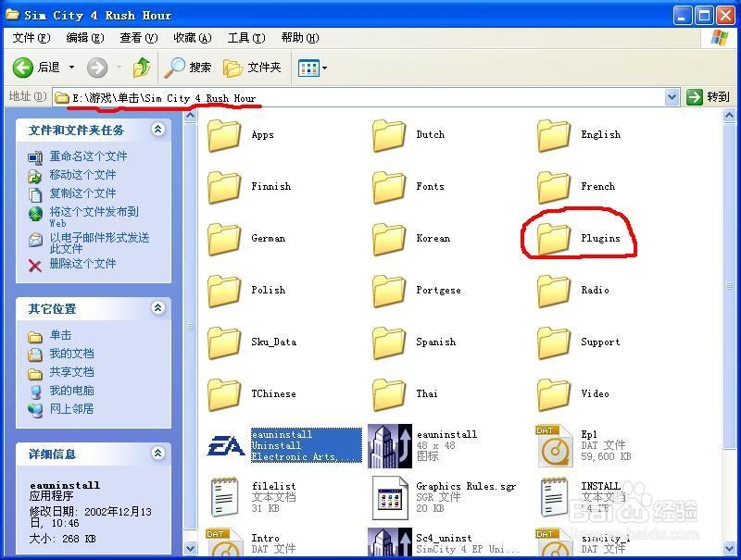The width and height of the screenshot is (741, 560).
Task: Click 将这个文件发布到 Web link
Action: click(x=94, y=217)
